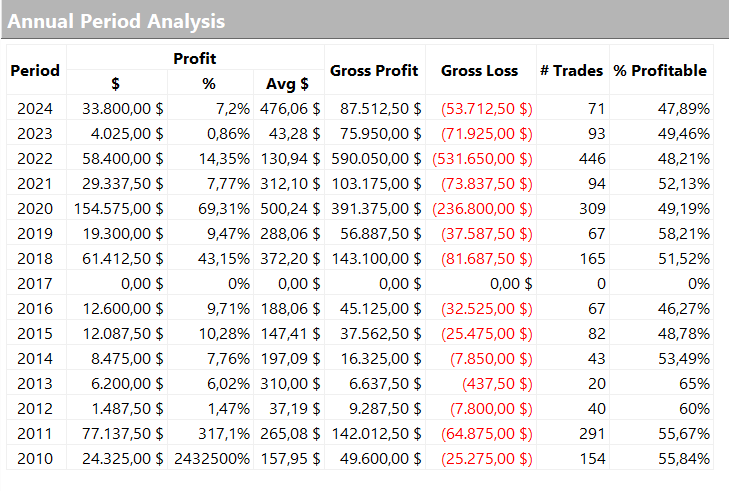Select the # Trades column header
Viewport: 729px width, 491px height.
point(571,71)
